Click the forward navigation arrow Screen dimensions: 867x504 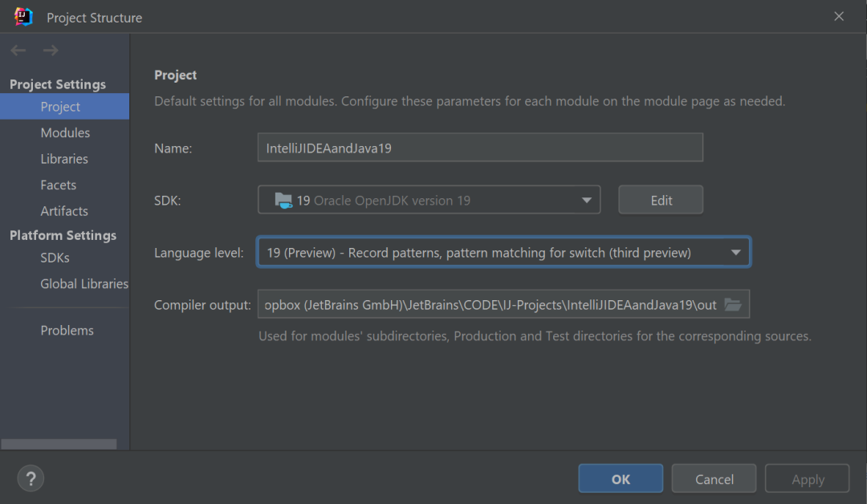(51, 51)
